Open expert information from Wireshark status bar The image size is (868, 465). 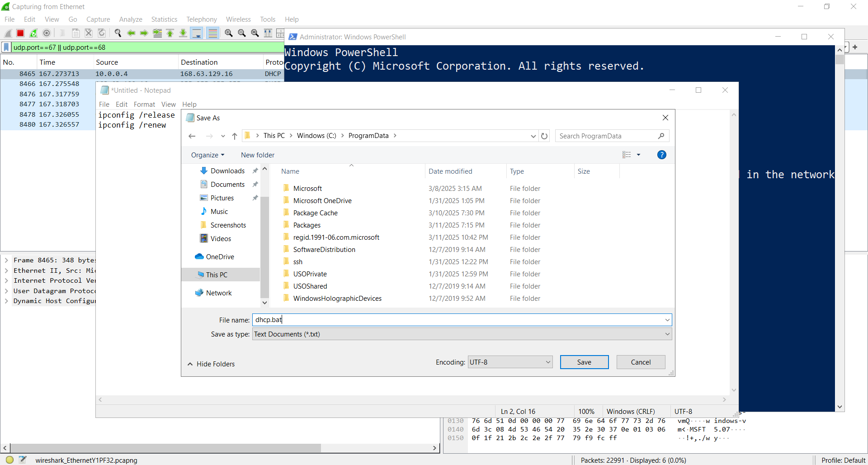pos(9,460)
